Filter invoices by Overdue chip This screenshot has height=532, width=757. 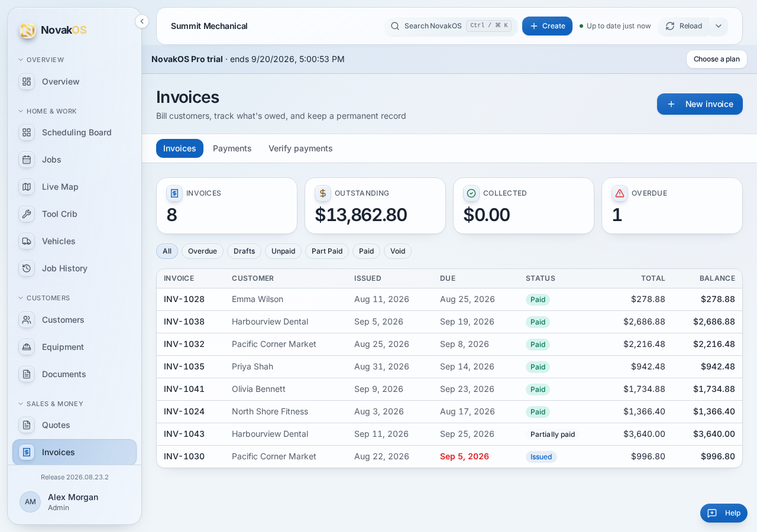[x=202, y=251]
